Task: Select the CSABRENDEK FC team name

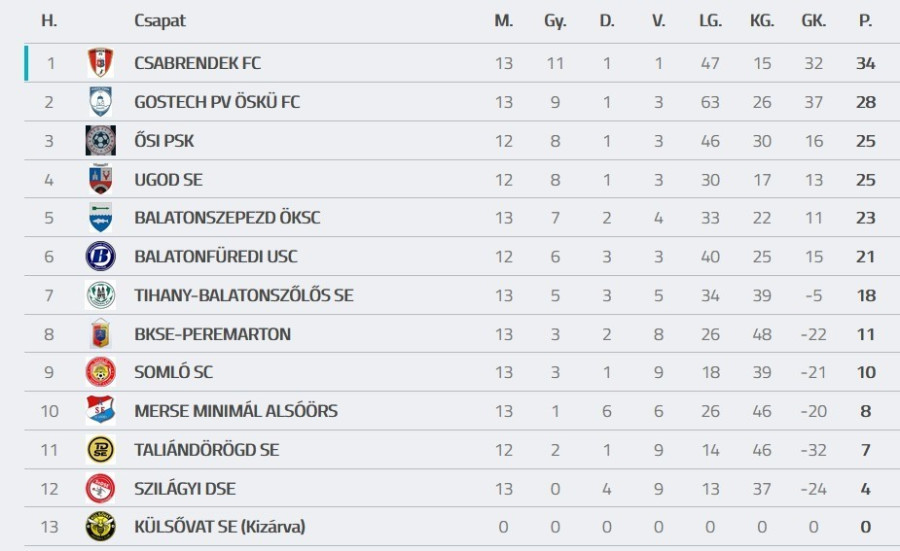Action: (x=197, y=63)
